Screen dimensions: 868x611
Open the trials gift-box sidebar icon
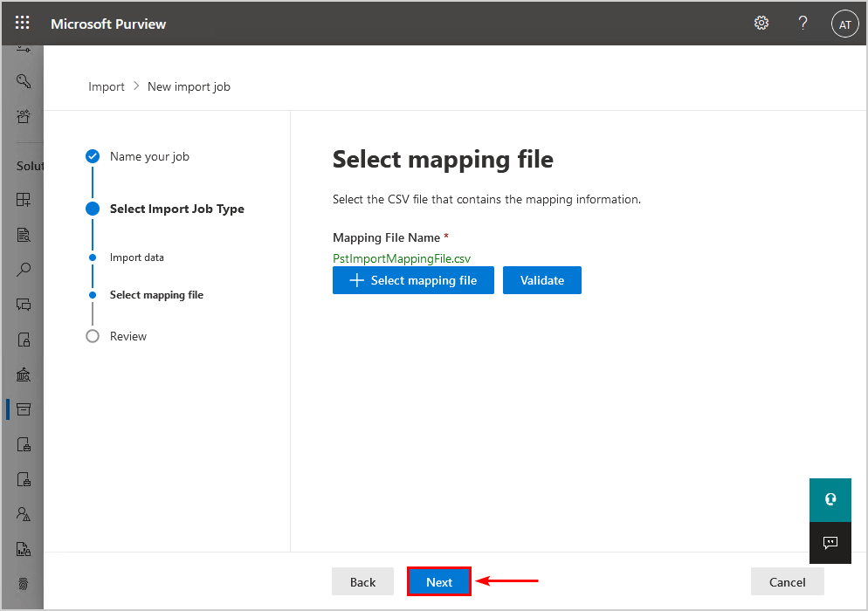pos(24,116)
